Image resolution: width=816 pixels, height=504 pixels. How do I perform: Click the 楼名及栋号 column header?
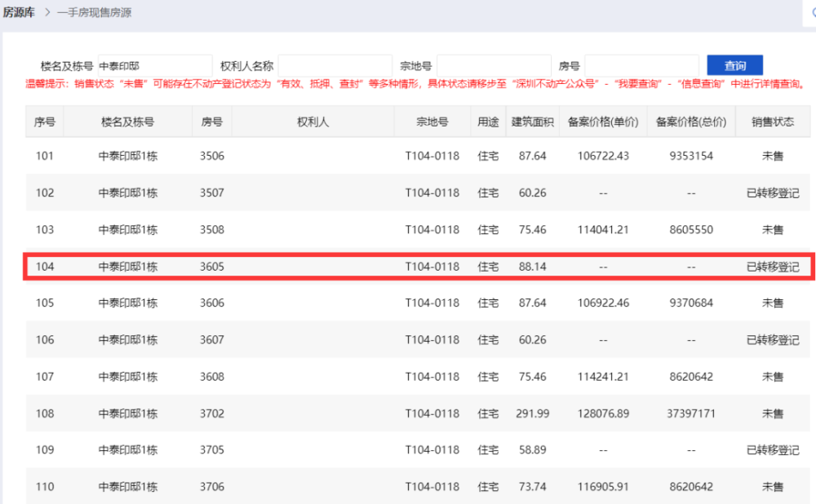[127, 122]
